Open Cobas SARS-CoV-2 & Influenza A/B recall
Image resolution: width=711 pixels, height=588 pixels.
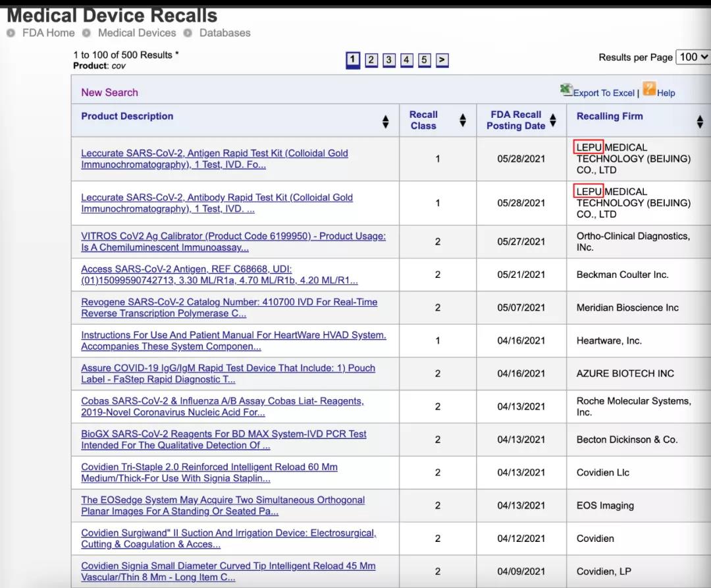[223, 407]
